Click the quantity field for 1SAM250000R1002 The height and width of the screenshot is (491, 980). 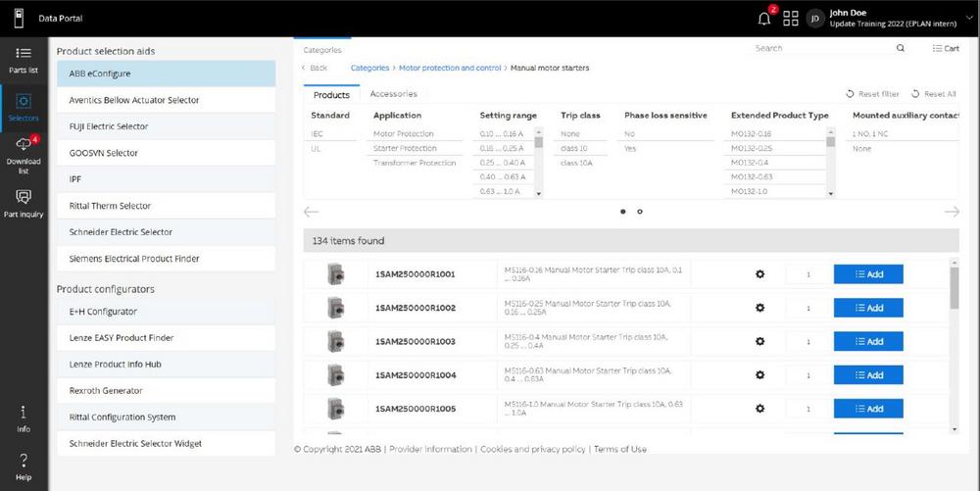point(808,308)
